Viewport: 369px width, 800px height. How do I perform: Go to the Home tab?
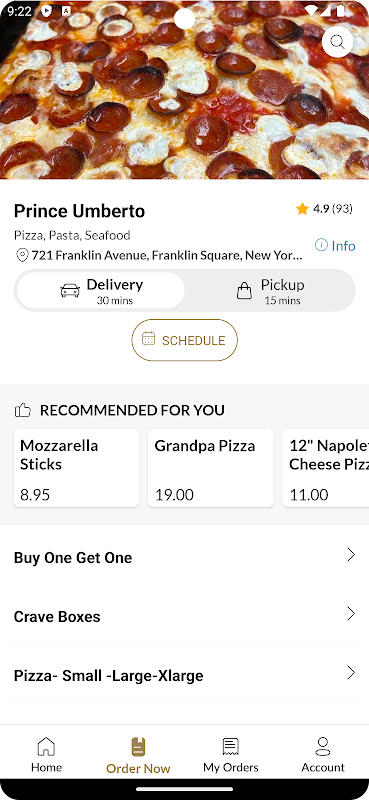tap(46, 755)
